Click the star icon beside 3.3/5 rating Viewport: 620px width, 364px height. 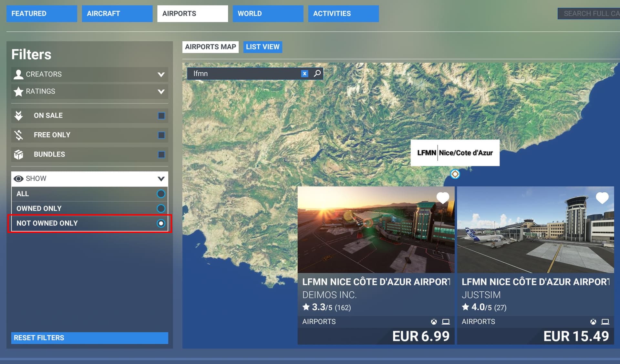[x=306, y=307]
